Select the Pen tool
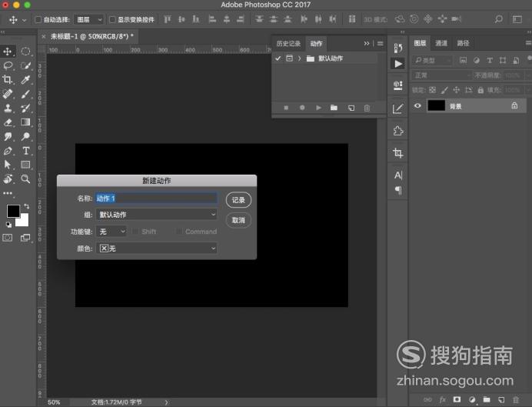 pos(8,151)
